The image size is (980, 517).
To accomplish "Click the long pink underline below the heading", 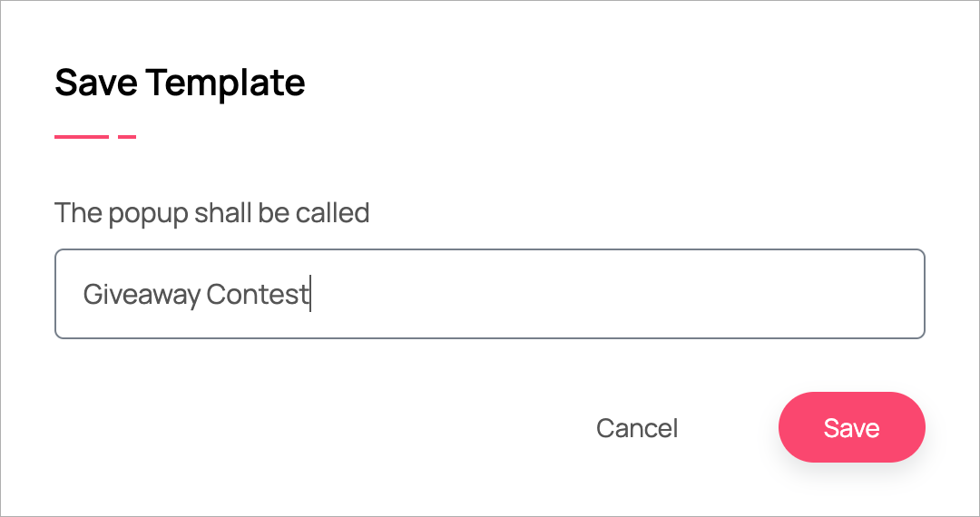I will coord(82,137).
